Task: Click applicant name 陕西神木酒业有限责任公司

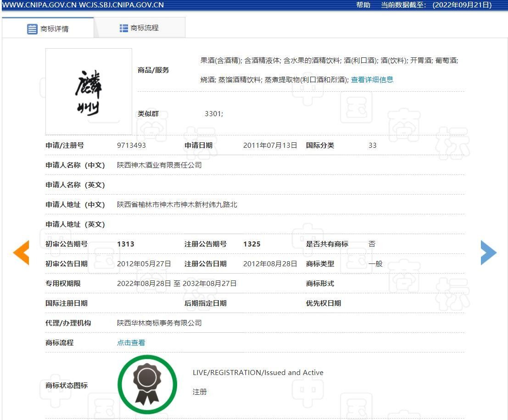Action: point(159,165)
